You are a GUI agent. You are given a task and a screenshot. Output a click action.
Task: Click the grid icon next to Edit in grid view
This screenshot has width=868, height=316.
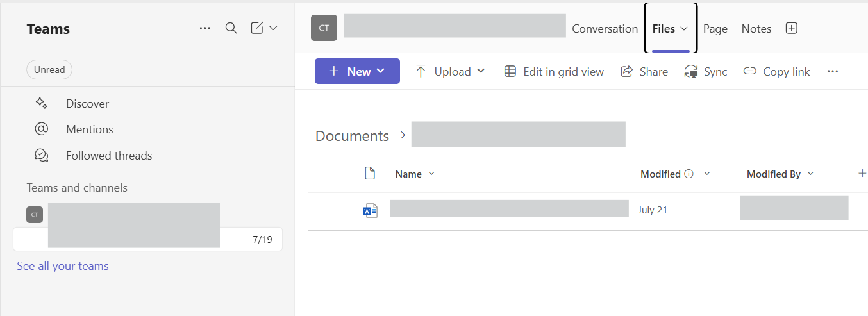point(510,71)
